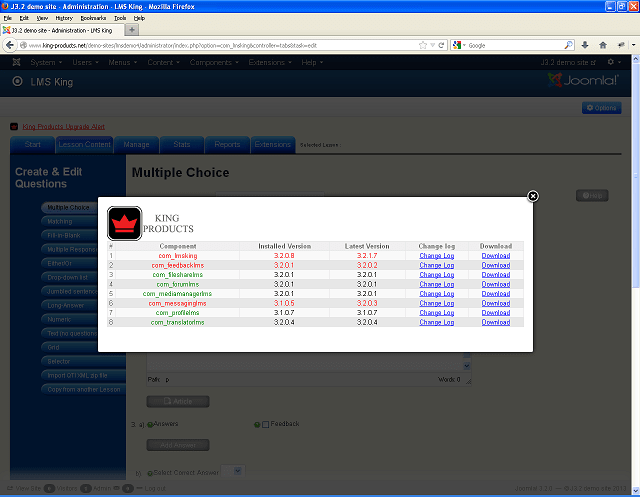
Task: Toggle the Feedback checkbox
Action: point(265,424)
